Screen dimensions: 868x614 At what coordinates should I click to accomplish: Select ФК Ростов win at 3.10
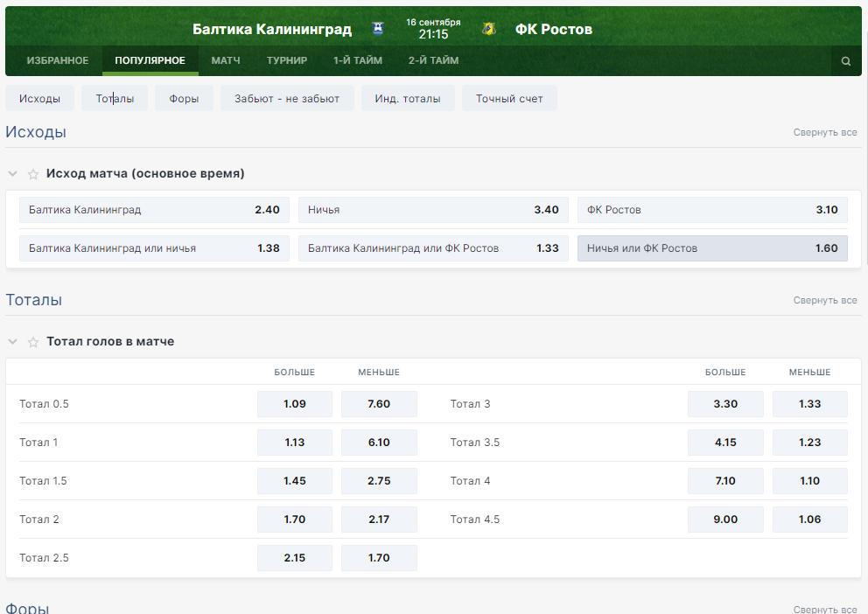click(x=712, y=210)
